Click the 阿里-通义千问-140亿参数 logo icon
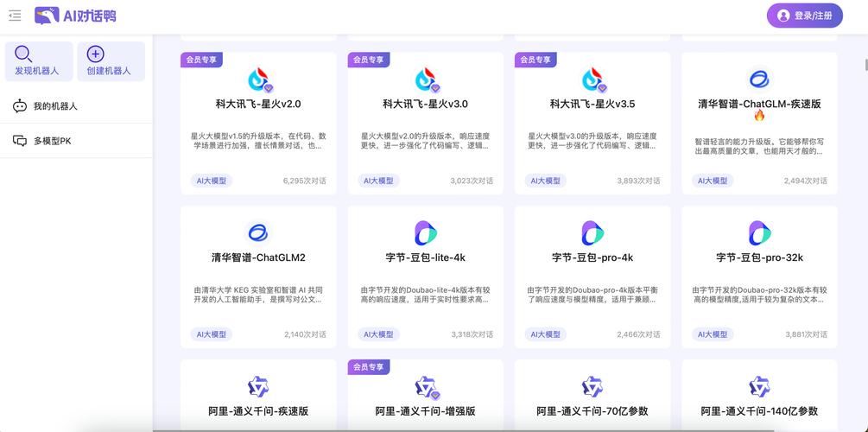868x432 pixels. (x=759, y=386)
